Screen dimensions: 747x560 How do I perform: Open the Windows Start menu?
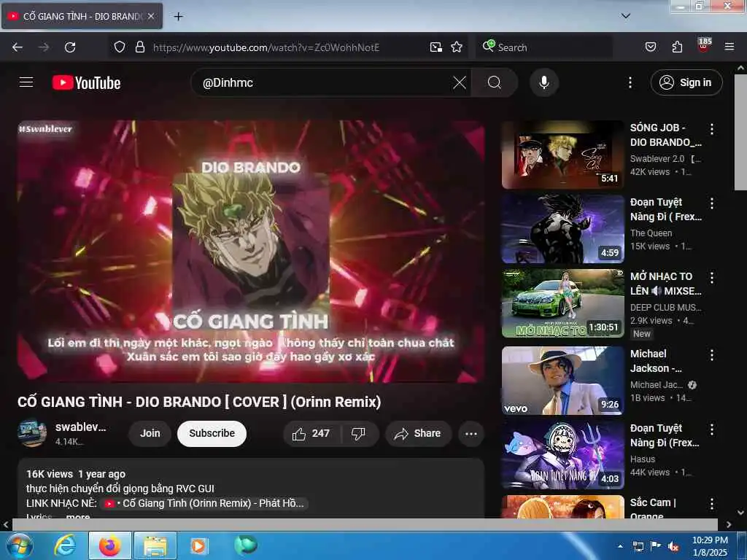pyautogui.click(x=18, y=545)
